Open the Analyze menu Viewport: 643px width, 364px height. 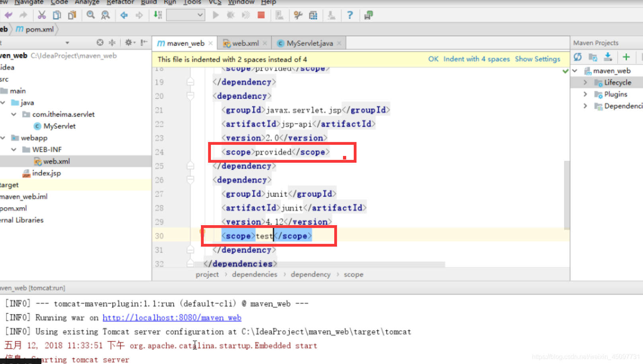(87, 2)
